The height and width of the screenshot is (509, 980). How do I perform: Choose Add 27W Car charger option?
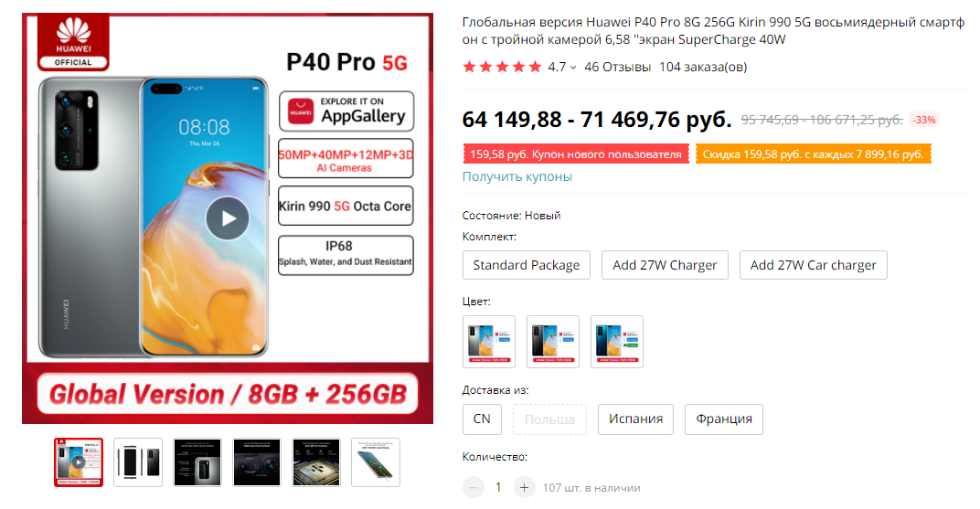tap(813, 265)
